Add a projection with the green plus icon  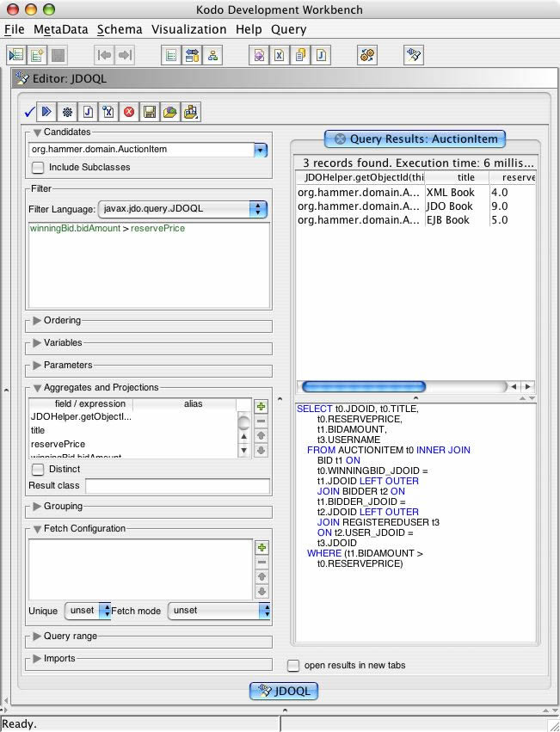point(262,406)
